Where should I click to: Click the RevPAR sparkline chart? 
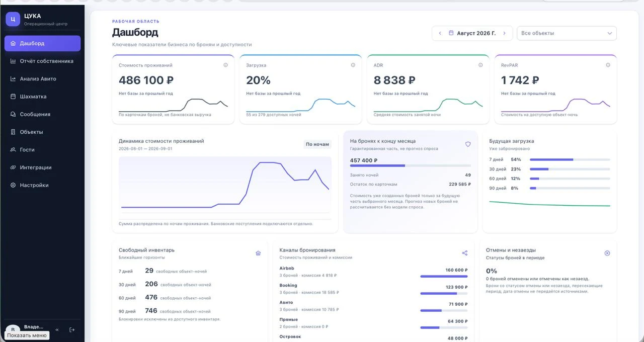[555, 105]
